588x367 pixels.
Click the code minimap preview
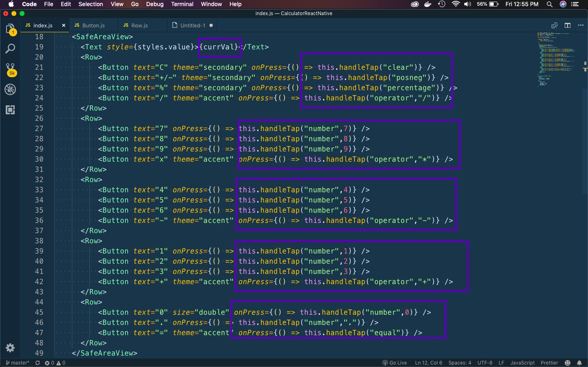pos(557,59)
